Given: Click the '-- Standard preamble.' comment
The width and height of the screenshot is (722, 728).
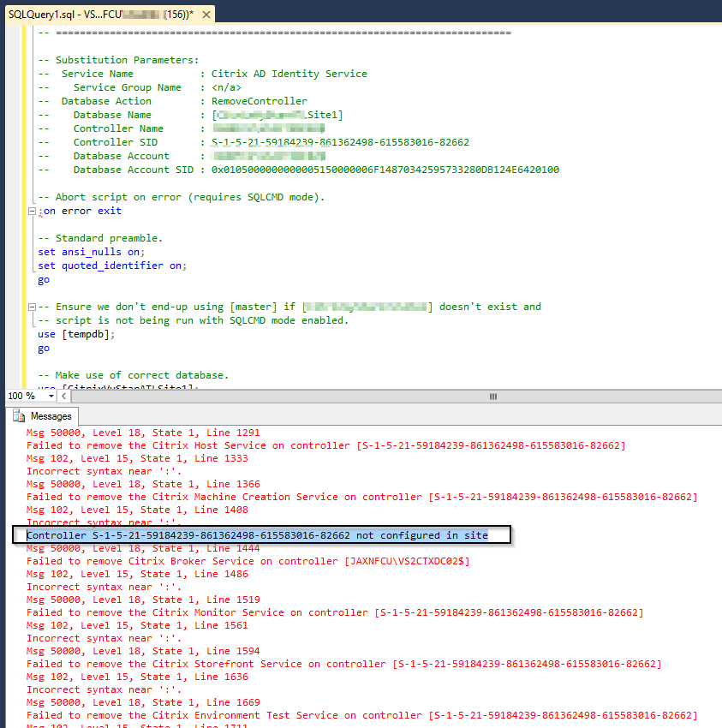Looking at the screenshot, I should click(100, 238).
